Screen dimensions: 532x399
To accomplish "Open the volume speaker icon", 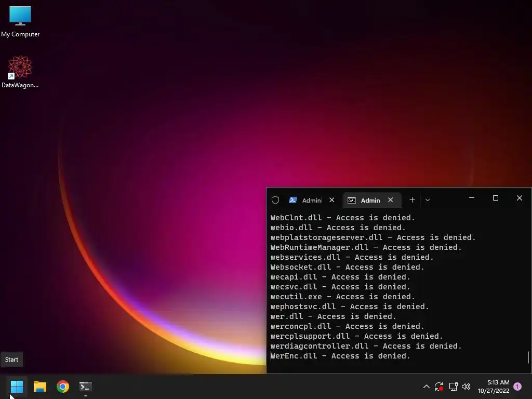I will [x=466, y=387].
